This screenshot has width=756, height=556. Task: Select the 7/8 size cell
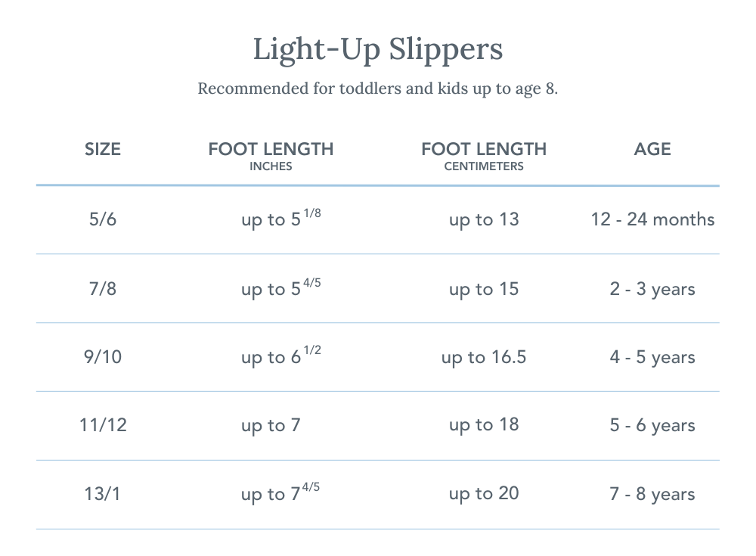tap(103, 289)
